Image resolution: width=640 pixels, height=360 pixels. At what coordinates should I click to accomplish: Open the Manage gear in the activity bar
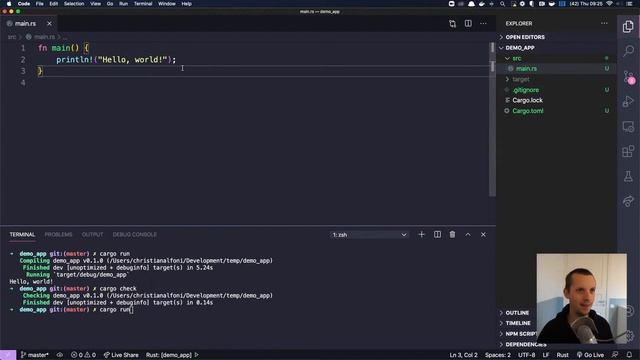point(630,336)
